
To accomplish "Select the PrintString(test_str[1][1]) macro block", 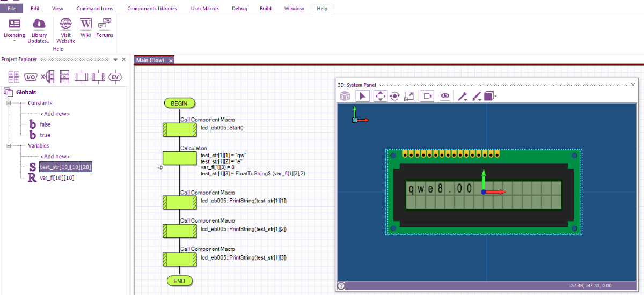I will tap(179, 202).
